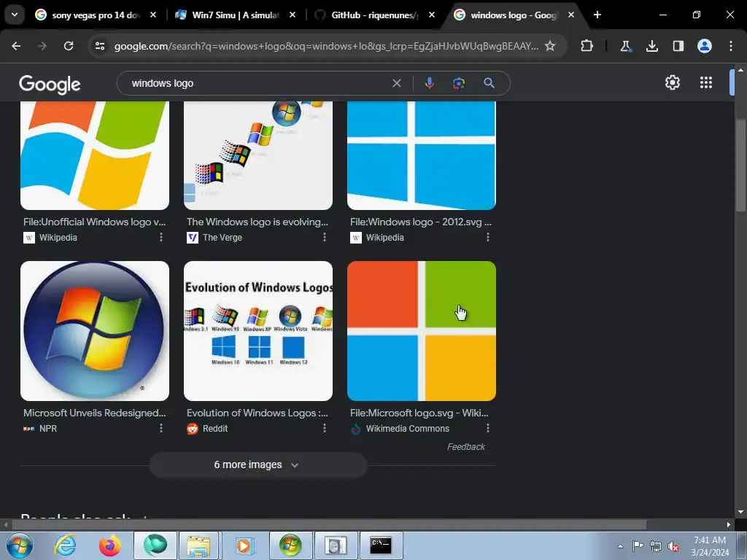Open site information icon in address bar

100,46
